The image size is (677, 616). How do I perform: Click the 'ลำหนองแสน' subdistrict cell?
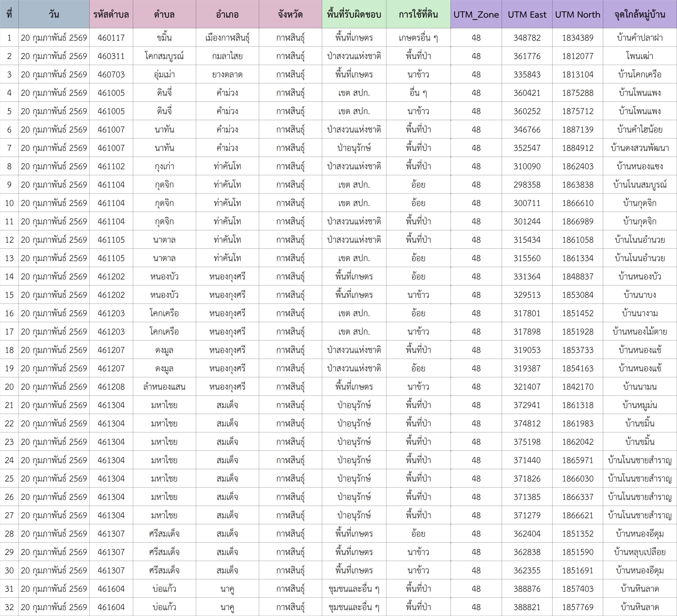tap(164, 387)
